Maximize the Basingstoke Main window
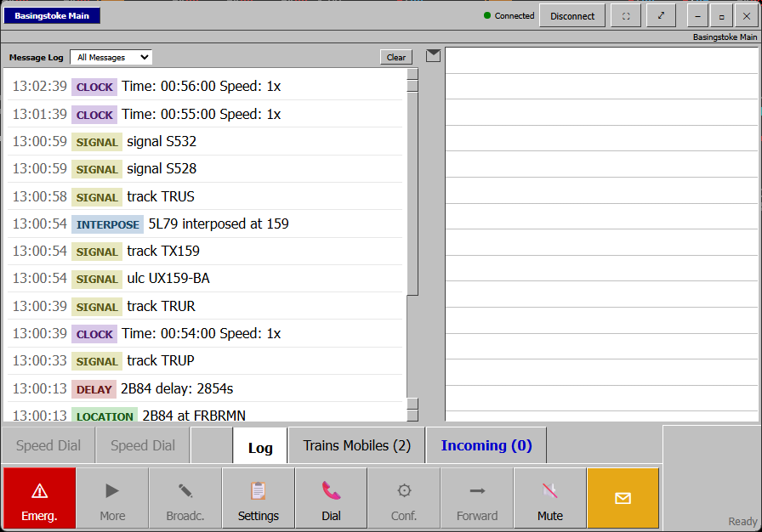The width and height of the screenshot is (762, 532). [722, 15]
